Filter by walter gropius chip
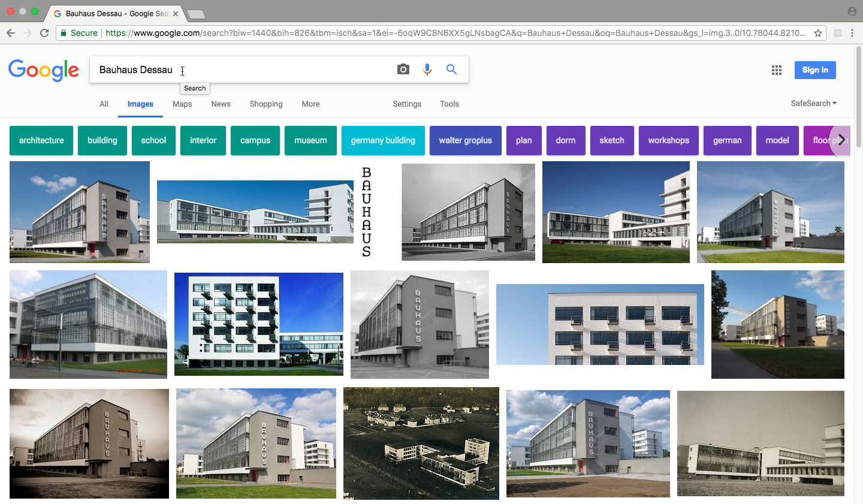Screen dimensions: 863x504 [465, 140]
